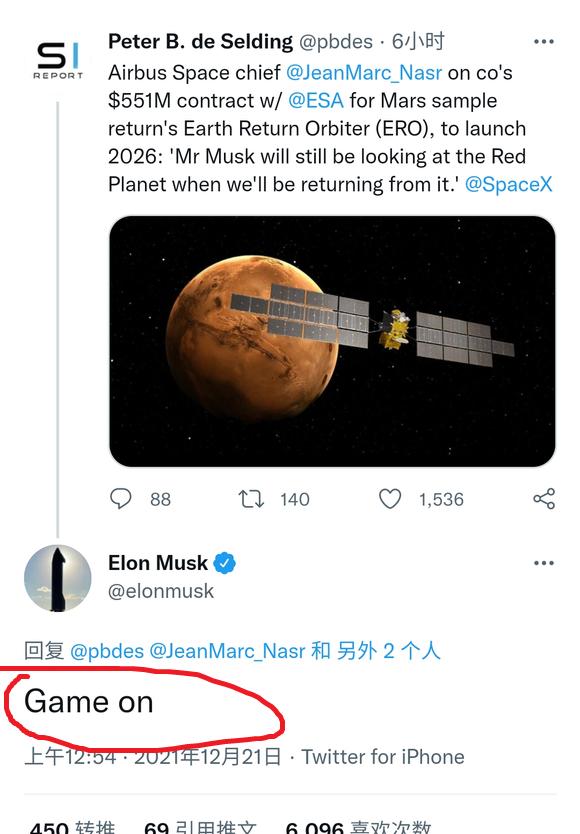
Task: Tap the 1,536 likes count
Action: tap(441, 499)
